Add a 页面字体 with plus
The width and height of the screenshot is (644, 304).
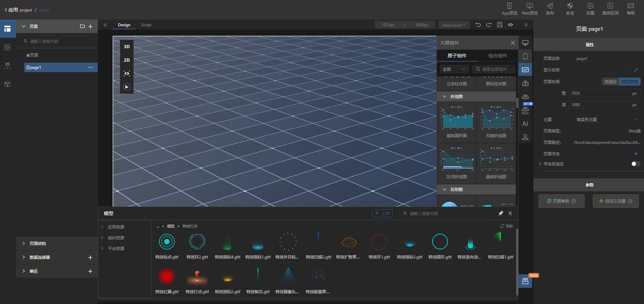tap(636, 154)
